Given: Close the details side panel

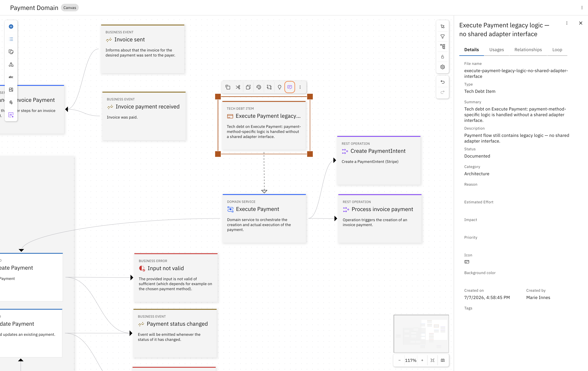Looking at the screenshot, I should coord(581,23).
